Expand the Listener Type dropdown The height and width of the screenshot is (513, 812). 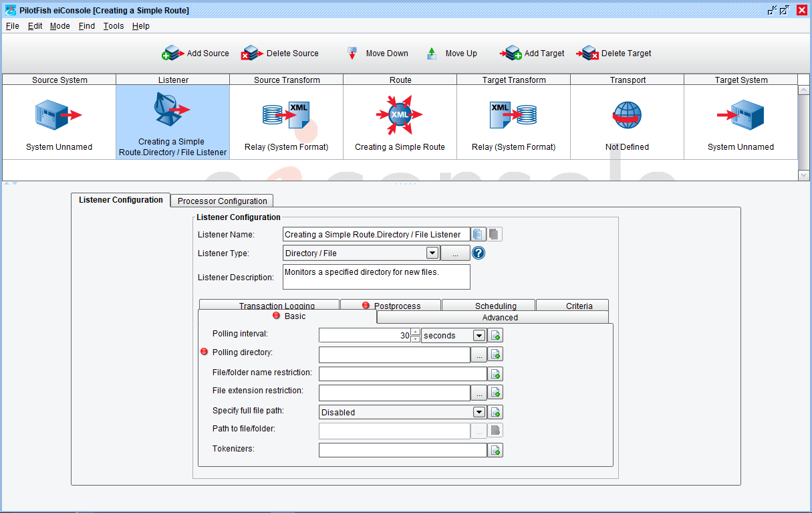432,253
